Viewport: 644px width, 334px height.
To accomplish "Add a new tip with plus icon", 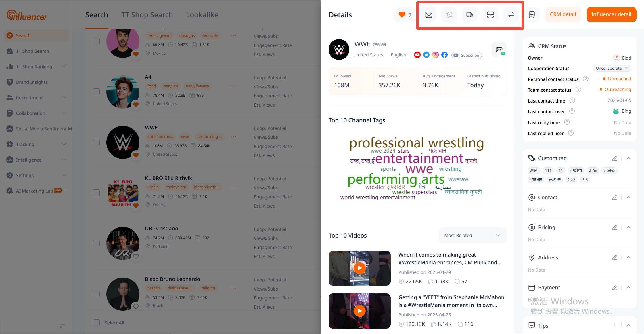I will [614, 325].
